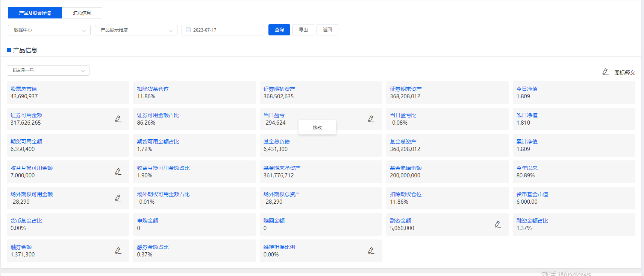The width and height of the screenshot is (644, 276).
Task: Click the value 43,690,937
Action: tap(24, 96)
